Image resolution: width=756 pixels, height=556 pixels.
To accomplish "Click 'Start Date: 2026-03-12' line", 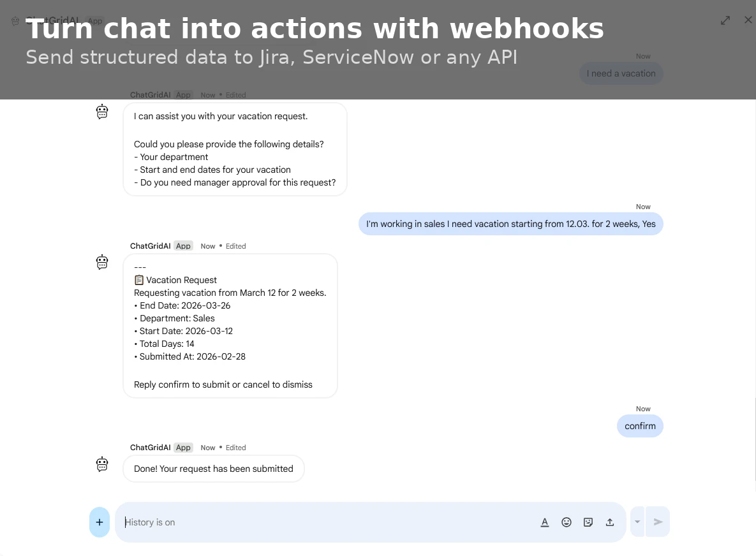I will click(x=184, y=331).
